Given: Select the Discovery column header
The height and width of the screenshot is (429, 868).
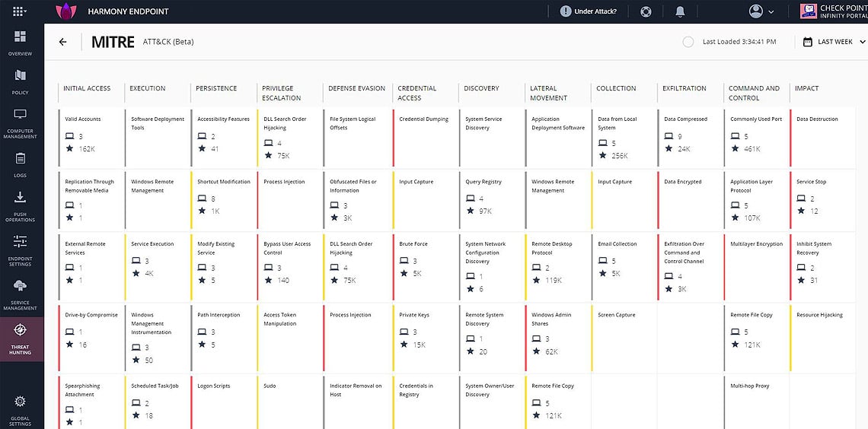Looking at the screenshot, I should coord(481,88).
